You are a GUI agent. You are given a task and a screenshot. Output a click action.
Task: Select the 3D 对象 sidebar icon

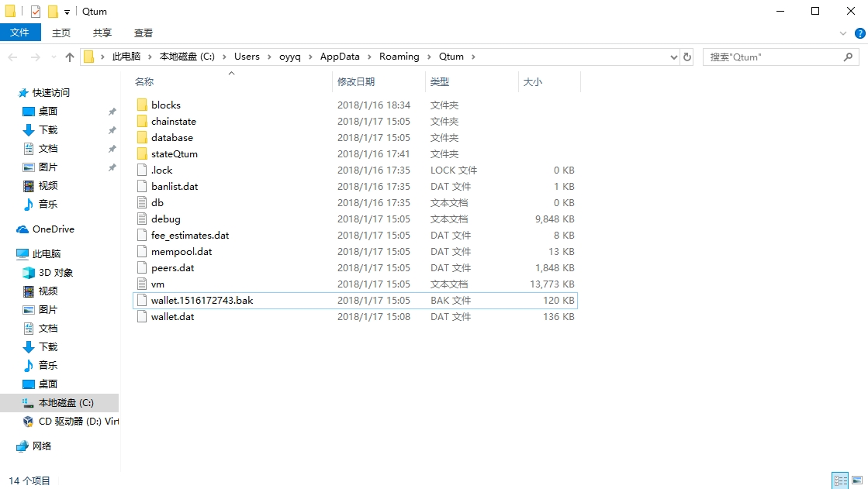[29, 272]
